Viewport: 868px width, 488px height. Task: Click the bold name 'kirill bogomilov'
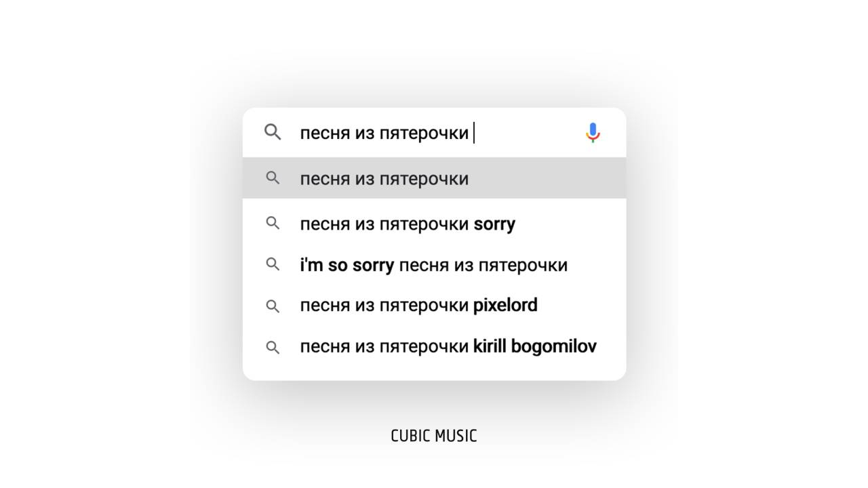[534, 347]
